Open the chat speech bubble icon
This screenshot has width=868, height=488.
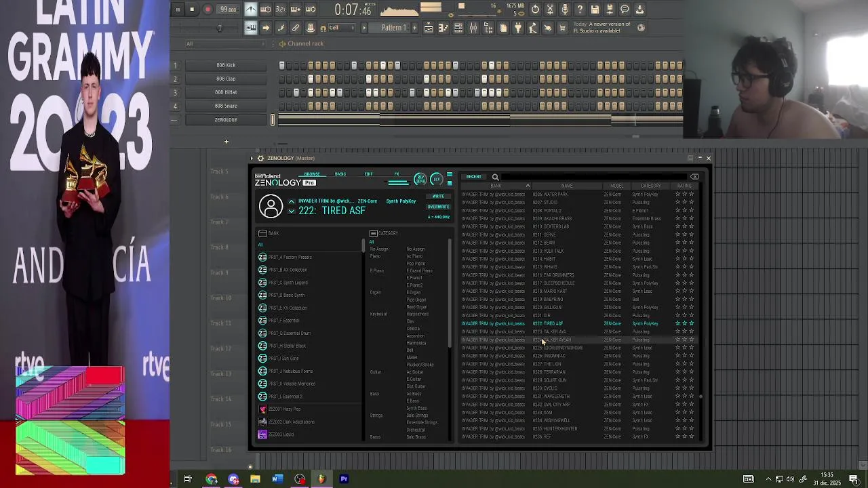point(625,9)
